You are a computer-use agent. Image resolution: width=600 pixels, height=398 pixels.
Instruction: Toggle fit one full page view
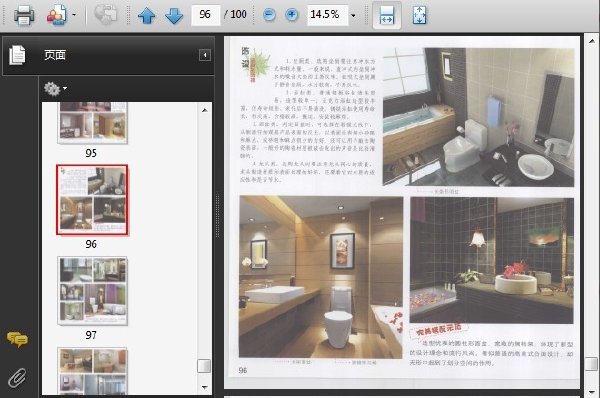419,16
